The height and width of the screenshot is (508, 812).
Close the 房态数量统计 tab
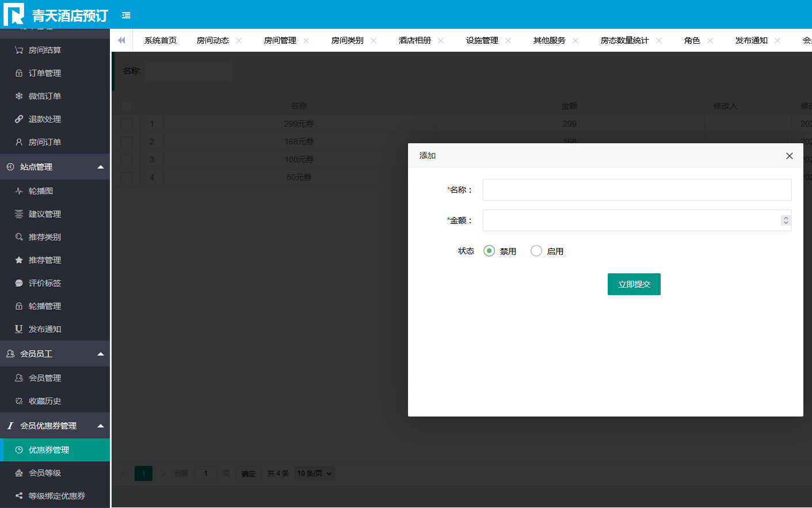click(659, 40)
